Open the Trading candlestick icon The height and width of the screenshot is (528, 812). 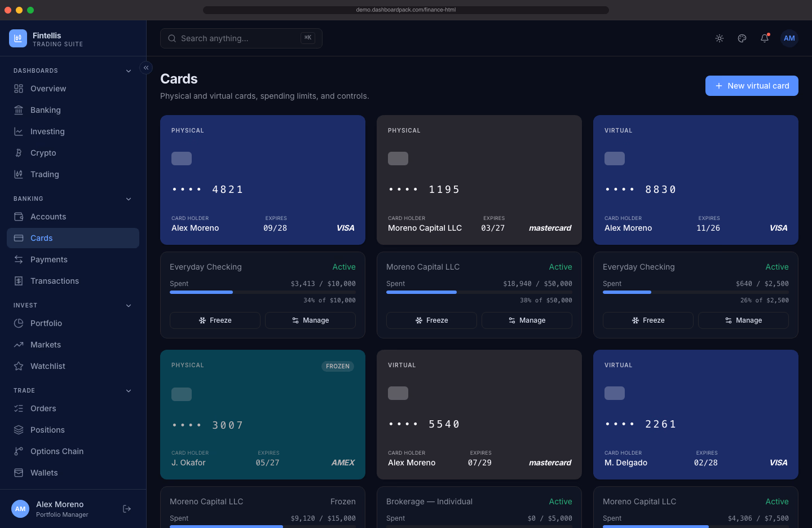coord(19,174)
